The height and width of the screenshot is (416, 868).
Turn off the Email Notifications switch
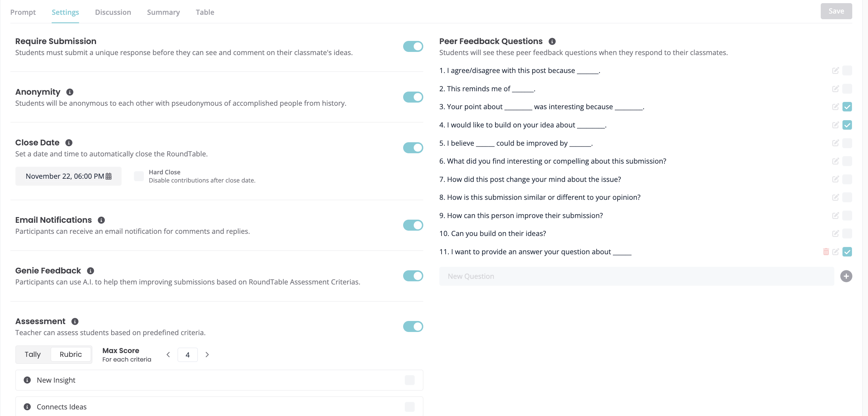[413, 225]
